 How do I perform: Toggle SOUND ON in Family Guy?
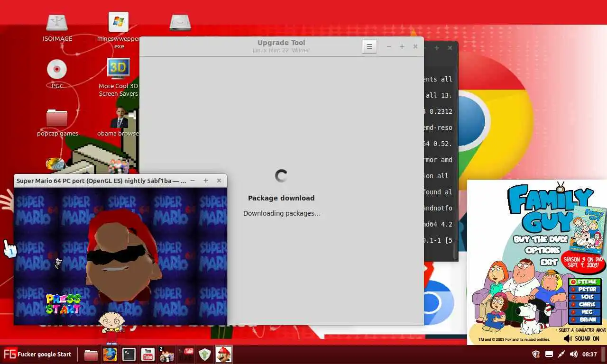(x=581, y=338)
